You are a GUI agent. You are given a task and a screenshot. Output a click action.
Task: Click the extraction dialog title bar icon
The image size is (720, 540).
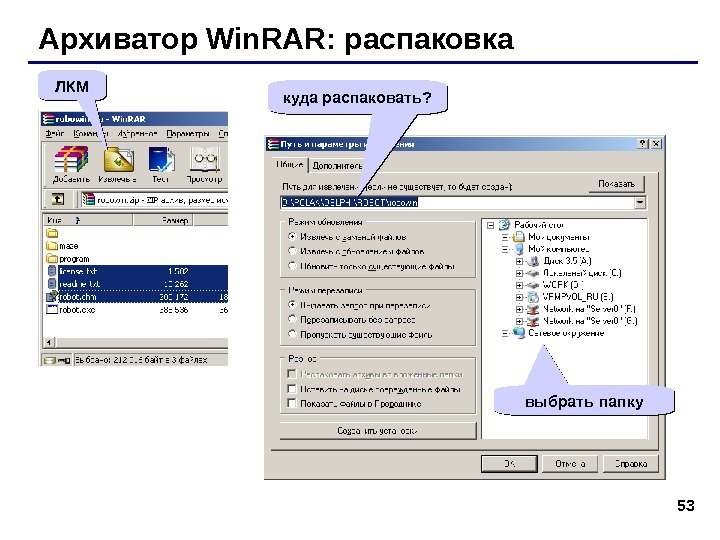(274, 144)
